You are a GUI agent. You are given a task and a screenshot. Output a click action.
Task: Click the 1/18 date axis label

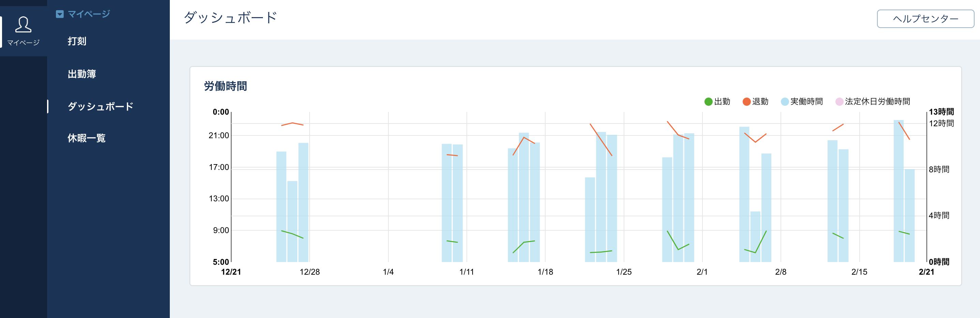tap(545, 272)
